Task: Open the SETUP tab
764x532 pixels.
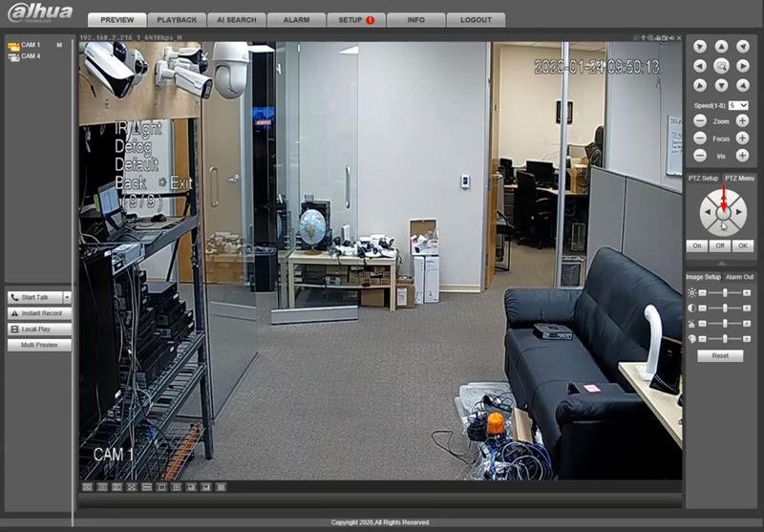Action: [356, 20]
